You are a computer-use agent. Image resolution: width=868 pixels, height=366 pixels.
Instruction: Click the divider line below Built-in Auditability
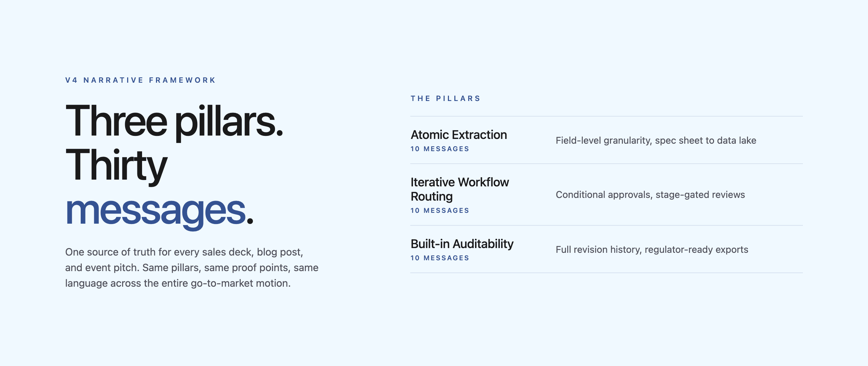tap(606, 273)
